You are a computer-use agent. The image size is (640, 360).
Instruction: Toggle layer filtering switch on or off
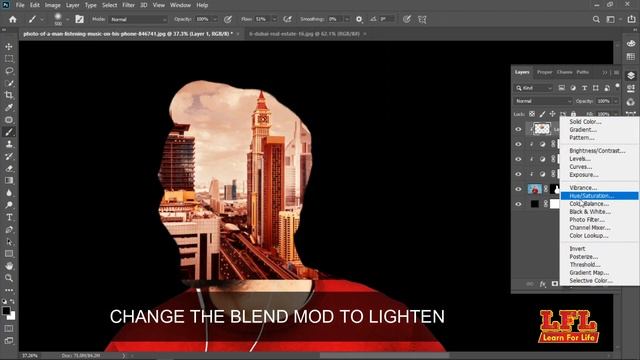(x=618, y=86)
